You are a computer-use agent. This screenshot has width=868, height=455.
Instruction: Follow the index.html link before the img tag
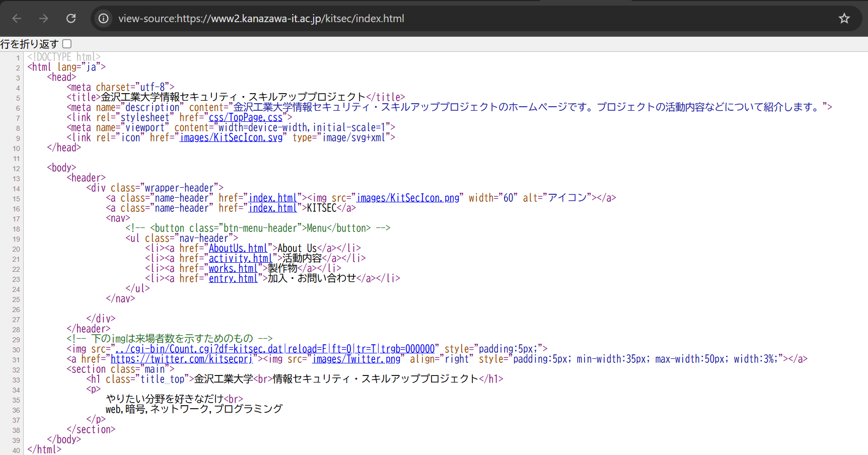pyautogui.click(x=273, y=198)
